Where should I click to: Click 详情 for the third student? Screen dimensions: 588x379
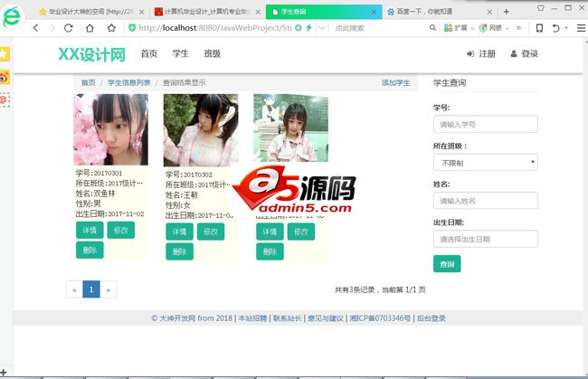[270, 232]
